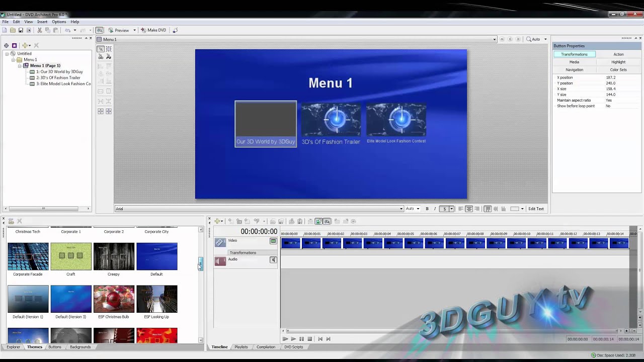Switch to the Buttons tab
Screen dimensions: 644x362
(x=55, y=347)
